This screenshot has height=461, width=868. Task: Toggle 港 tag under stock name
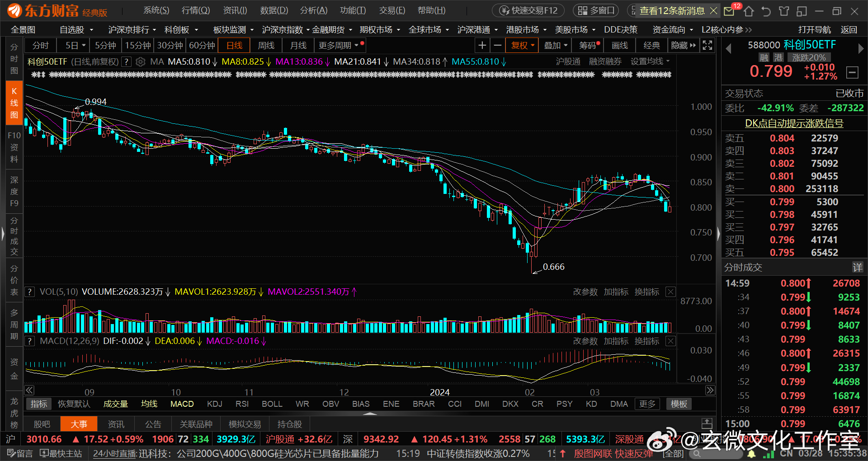click(778, 57)
